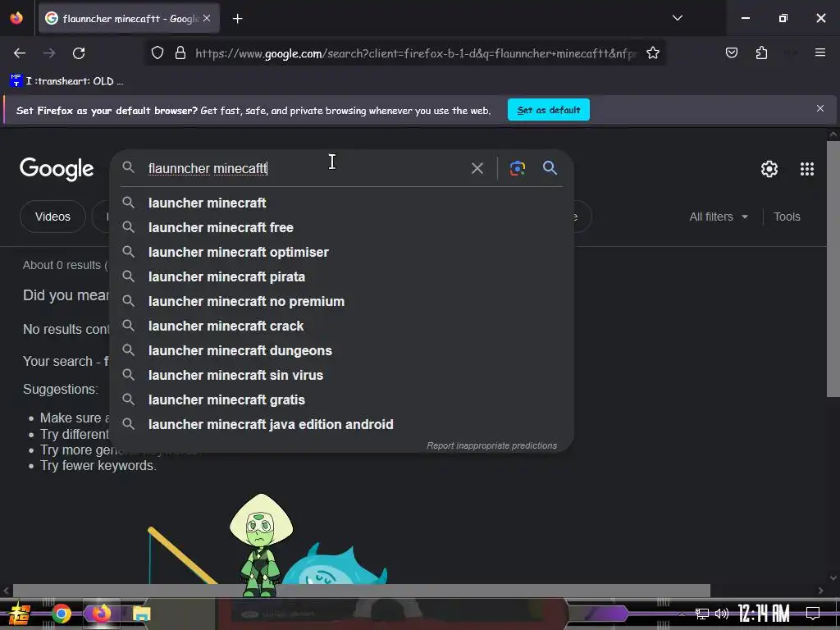Image resolution: width=840 pixels, height=630 pixels.
Task: Choose suggestion 'launcher minecraft crack'
Action: tap(341, 326)
